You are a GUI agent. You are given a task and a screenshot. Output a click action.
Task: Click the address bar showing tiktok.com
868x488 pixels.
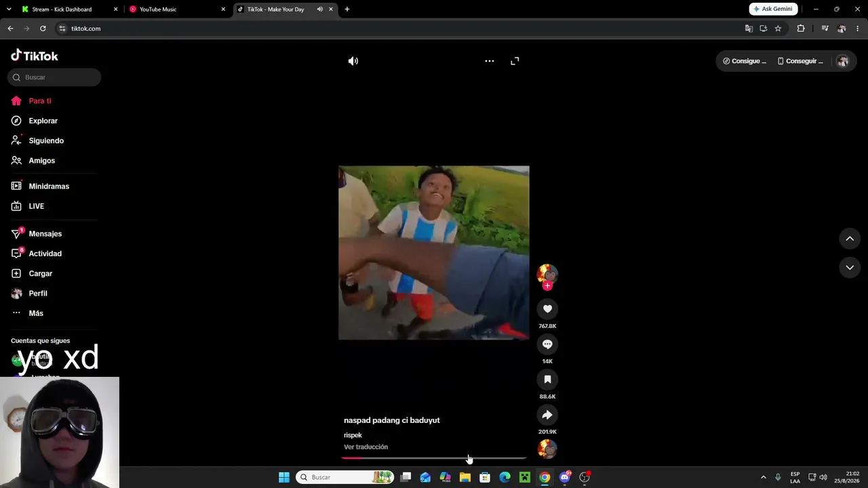click(x=400, y=28)
